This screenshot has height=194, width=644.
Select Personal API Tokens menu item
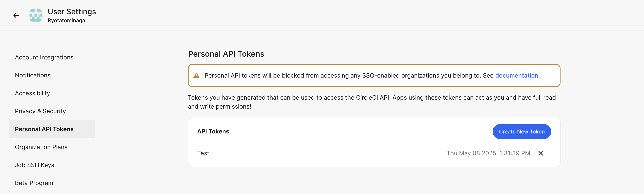point(44,129)
